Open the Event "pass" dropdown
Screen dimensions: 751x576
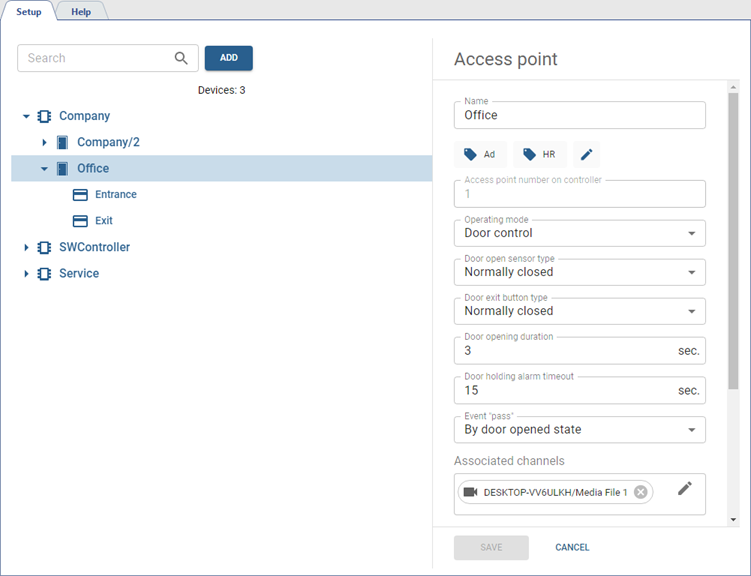(579, 429)
